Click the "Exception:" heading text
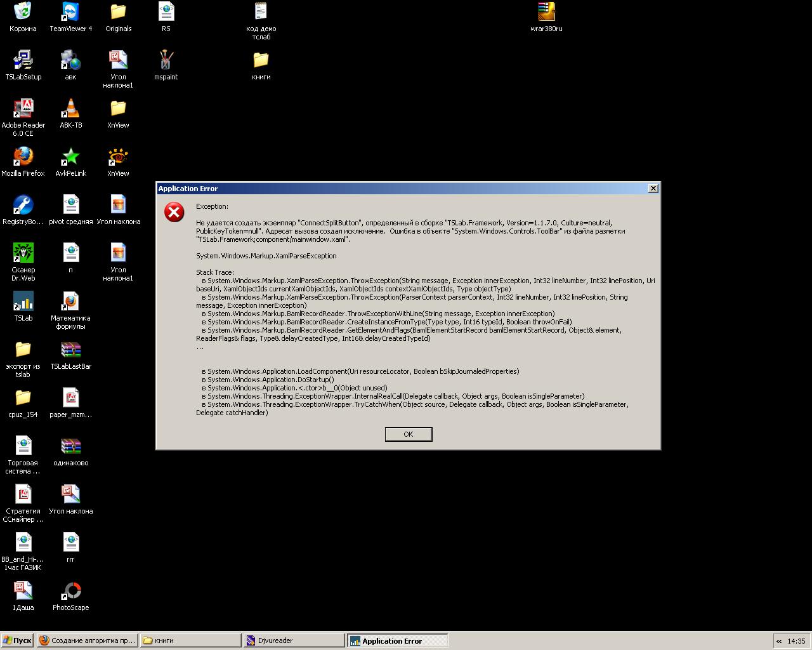Screen dimensions: 812x650 pos(212,206)
